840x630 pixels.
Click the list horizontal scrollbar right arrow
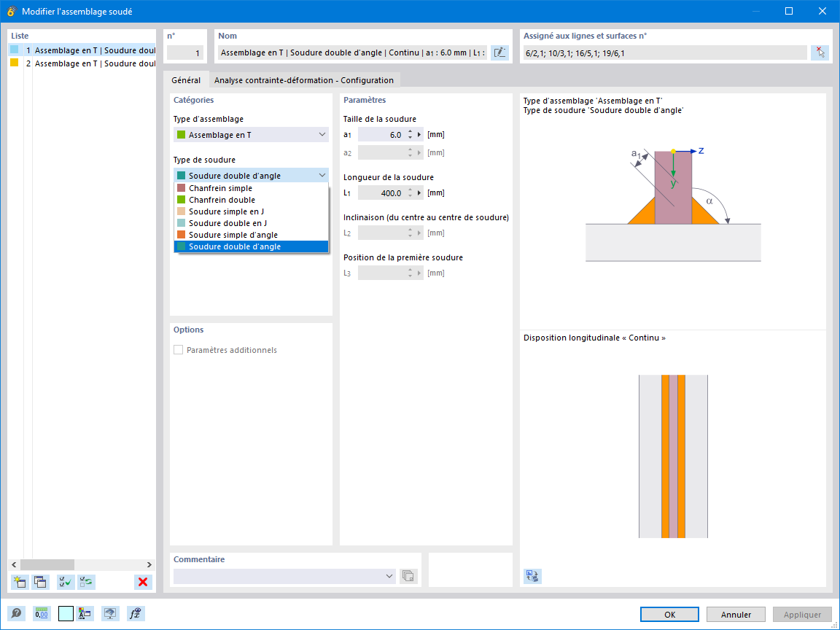[149, 564]
